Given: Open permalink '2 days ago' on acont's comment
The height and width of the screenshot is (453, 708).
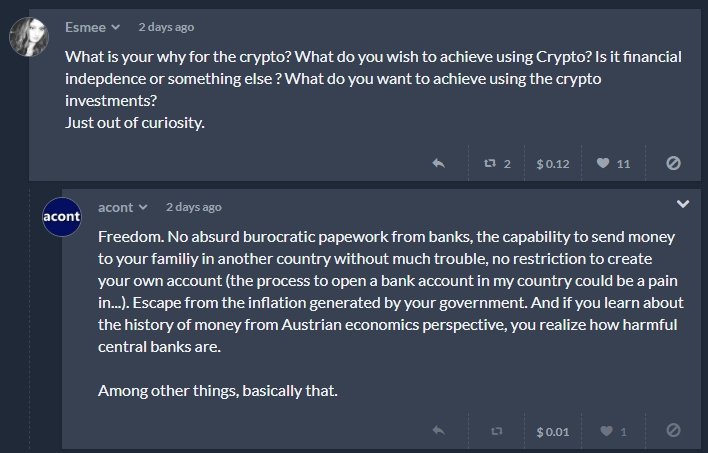Looking at the screenshot, I should pyautogui.click(x=194, y=207).
